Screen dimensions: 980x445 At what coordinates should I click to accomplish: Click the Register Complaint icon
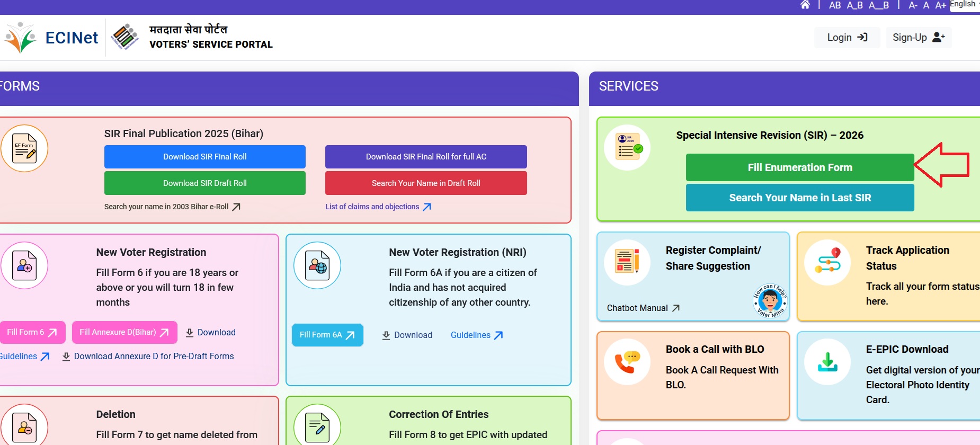(627, 262)
